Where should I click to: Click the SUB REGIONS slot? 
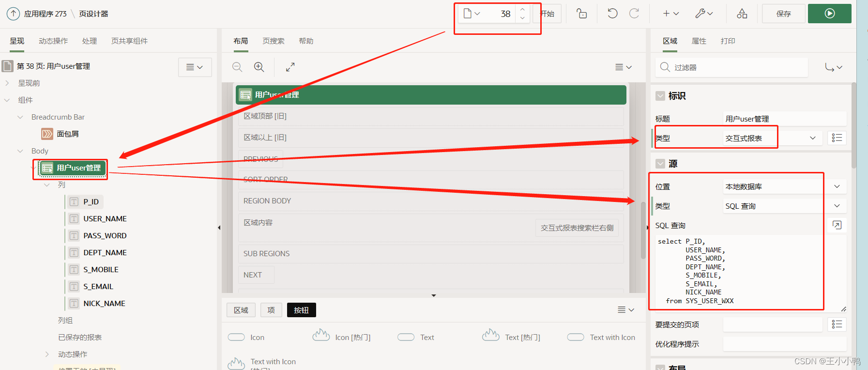click(431, 254)
